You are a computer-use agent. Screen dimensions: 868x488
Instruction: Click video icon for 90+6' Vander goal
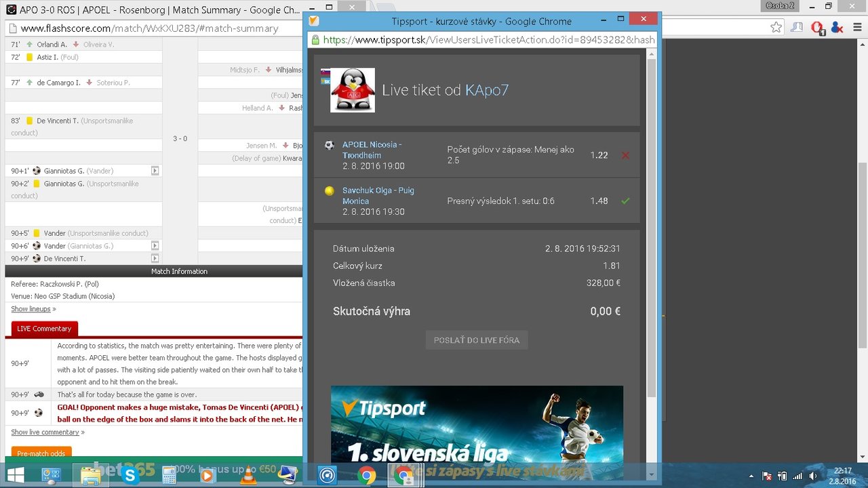tap(155, 245)
